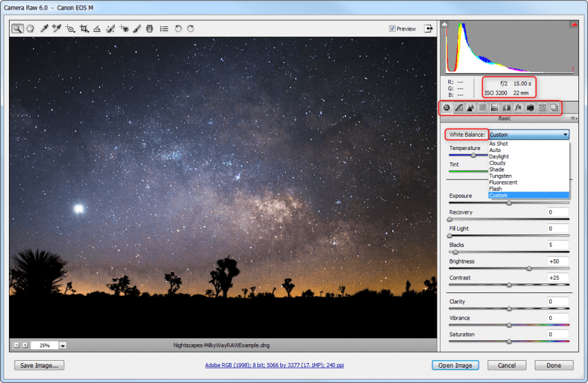The width and height of the screenshot is (588, 383).
Task: Open the Camera Raw preferences dialog icon
Action: pos(164,28)
